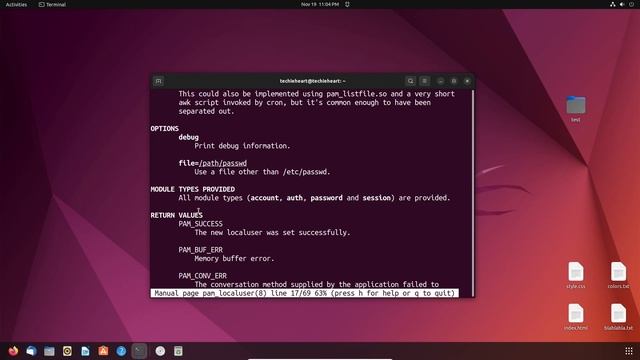Open the Activities overview
The image size is (640, 360).
pos(16,4)
